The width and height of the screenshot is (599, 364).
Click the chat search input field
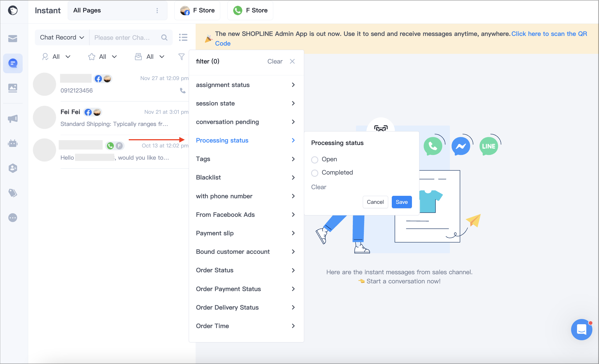(x=126, y=37)
